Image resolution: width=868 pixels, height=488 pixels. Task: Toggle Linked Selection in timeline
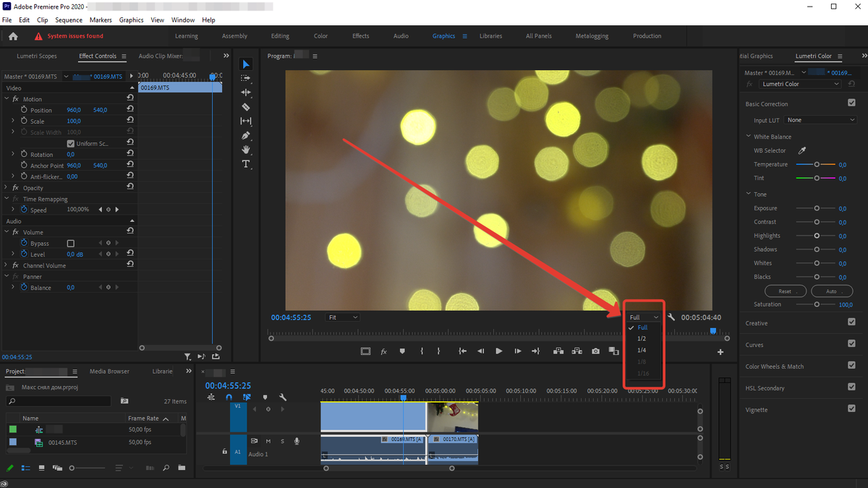tap(247, 397)
